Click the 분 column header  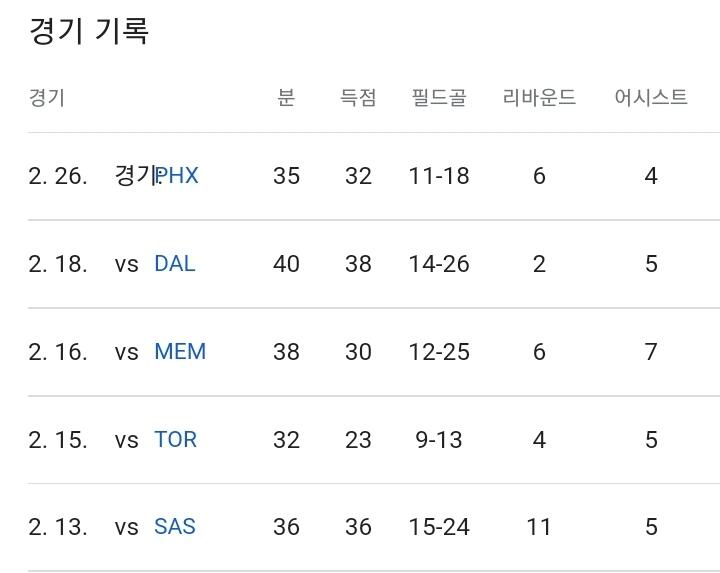286,98
